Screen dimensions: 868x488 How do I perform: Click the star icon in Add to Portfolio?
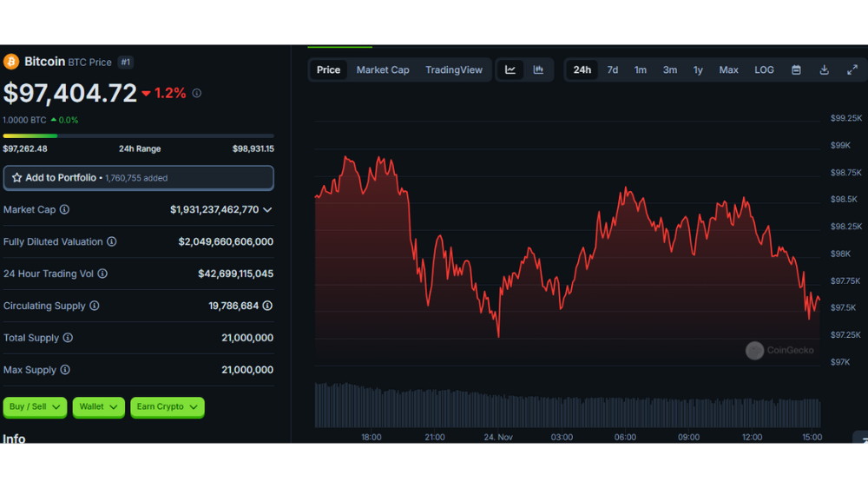click(16, 178)
